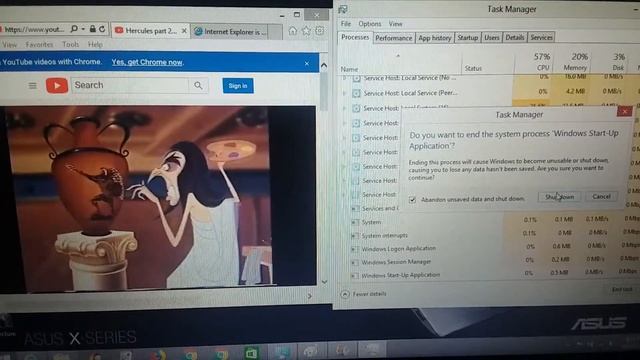Open Internet Explorer favorites star icon

[306, 31]
